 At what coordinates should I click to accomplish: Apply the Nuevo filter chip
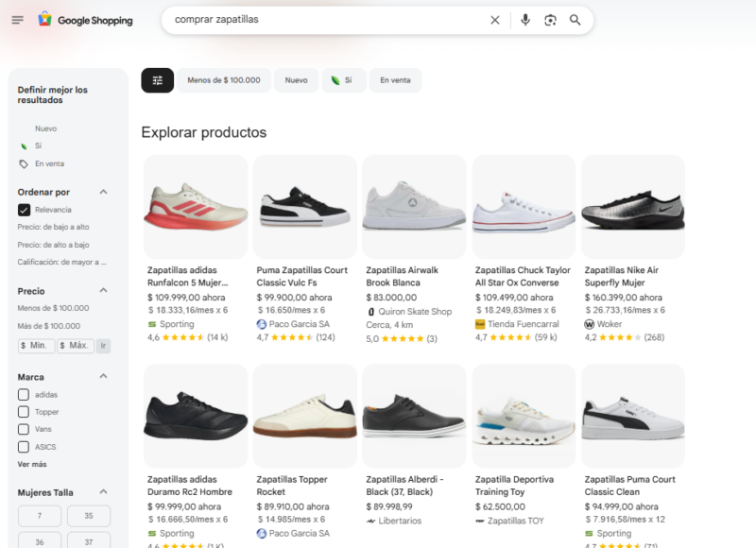[296, 80]
